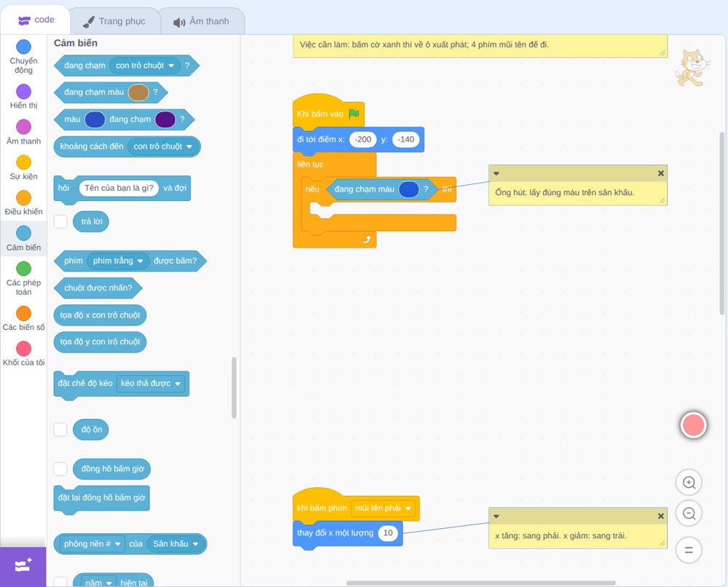
Task: Tick the 'đồng hồ bấm giờ' checkbox
Action: (x=60, y=468)
